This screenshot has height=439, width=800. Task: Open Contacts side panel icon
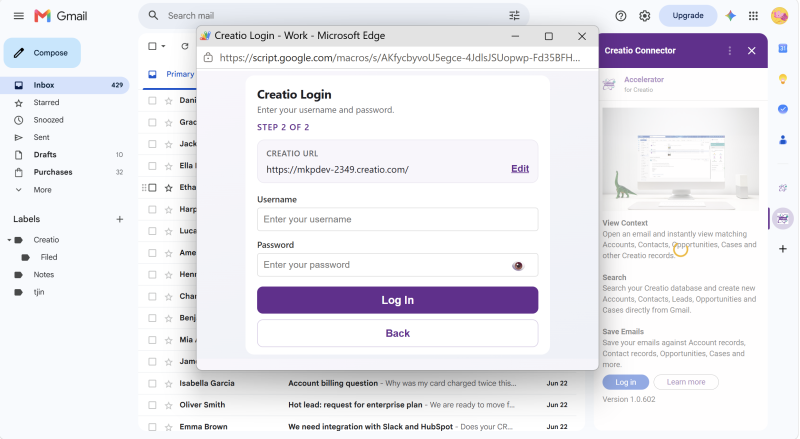coord(783,139)
